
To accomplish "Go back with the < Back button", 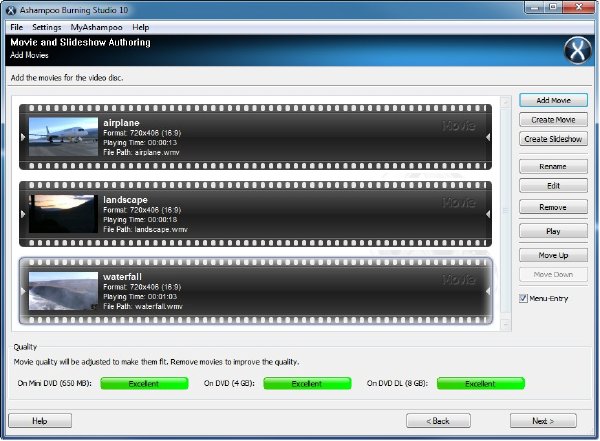I will (x=438, y=421).
